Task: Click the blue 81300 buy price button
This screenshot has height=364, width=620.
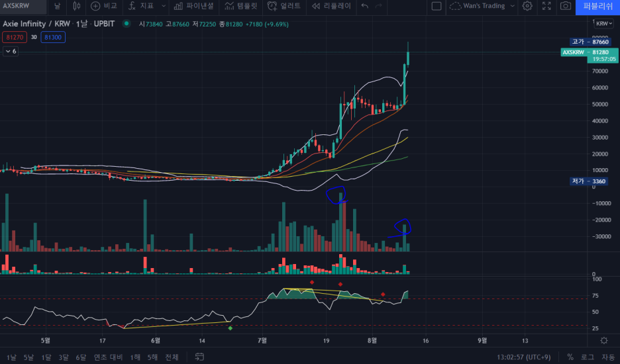Action: pyautogui.click(x=53, y=37)
